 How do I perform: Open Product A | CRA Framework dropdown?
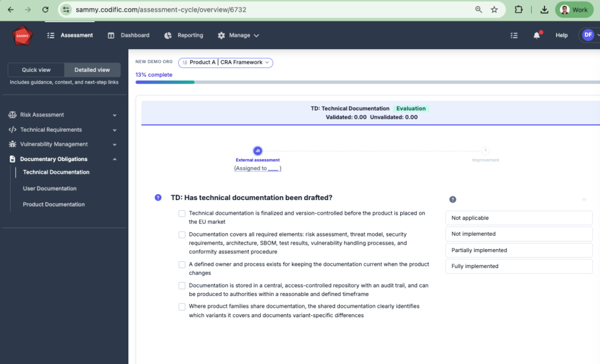(x=226, y=62)
